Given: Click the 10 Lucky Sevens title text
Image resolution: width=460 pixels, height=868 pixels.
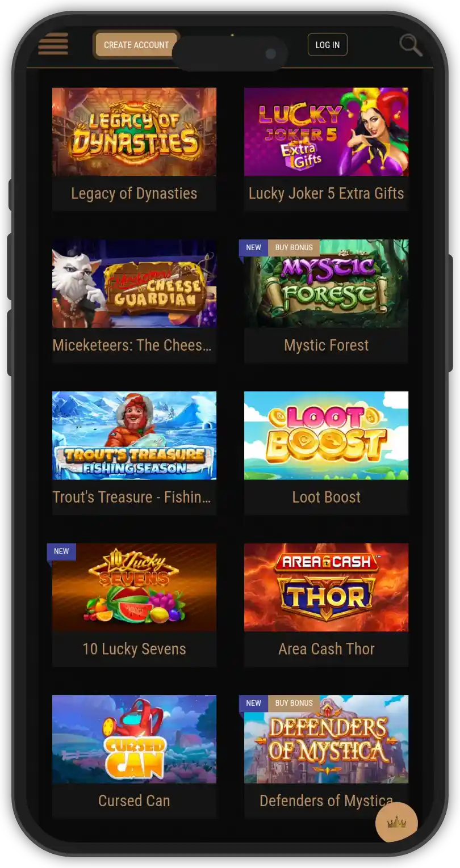Looking at the screenshot, I should [134, 649].
